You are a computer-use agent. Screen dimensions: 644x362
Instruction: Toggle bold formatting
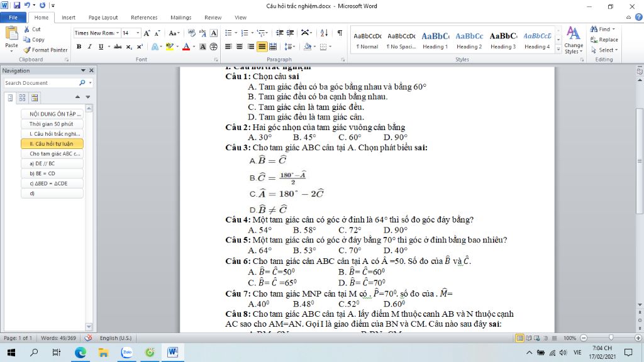click(79, 47)
